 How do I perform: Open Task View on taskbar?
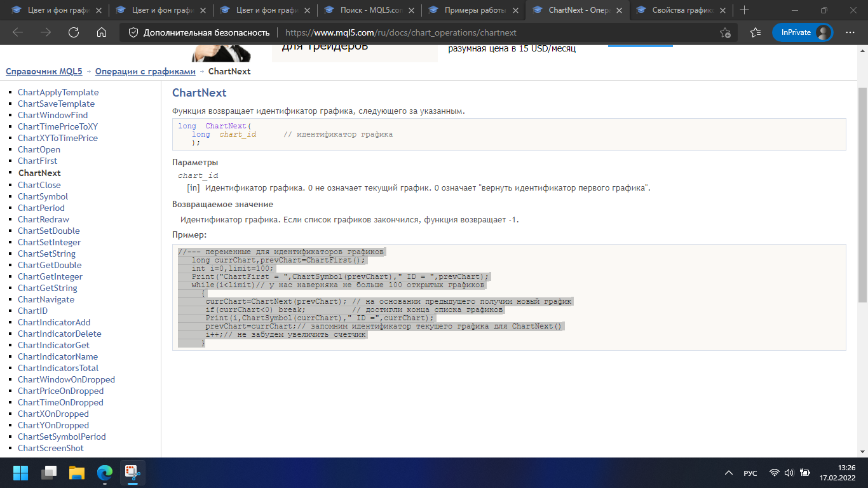(x=49, y=473)
